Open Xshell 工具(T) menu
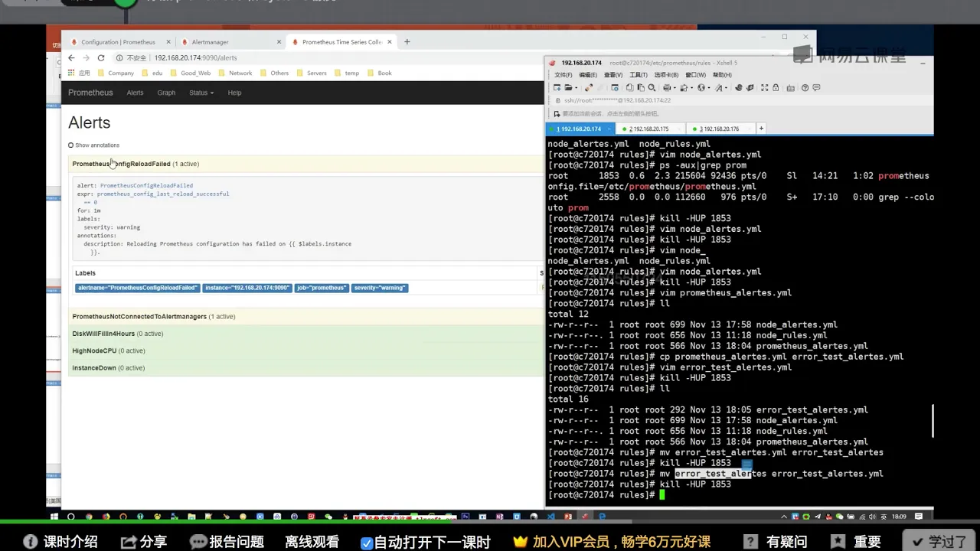 tap(639, 75)
